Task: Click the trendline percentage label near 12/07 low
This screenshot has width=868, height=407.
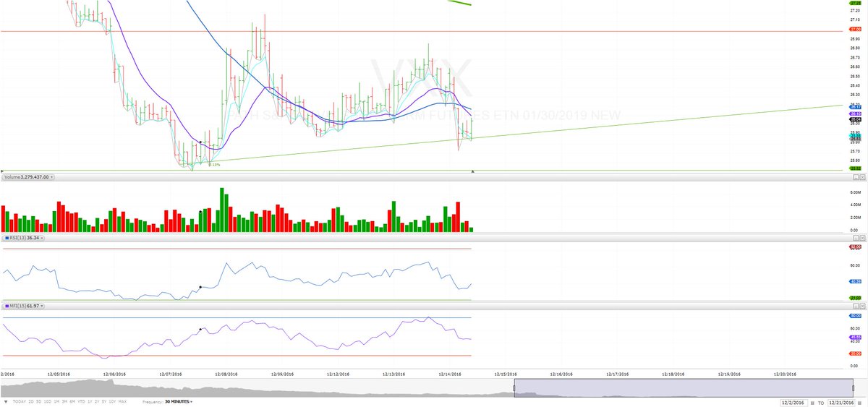Action: pos(215,165)
